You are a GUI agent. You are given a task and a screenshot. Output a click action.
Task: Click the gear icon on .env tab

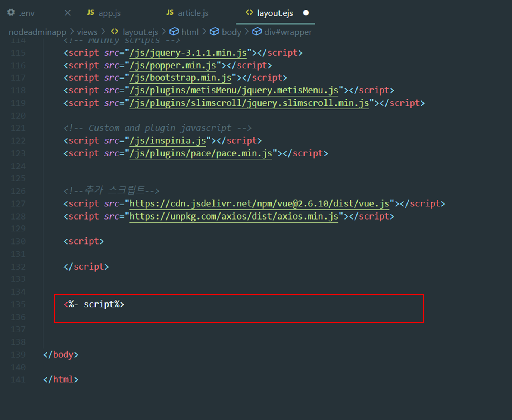pyautogui.click(x=11, y=12)
